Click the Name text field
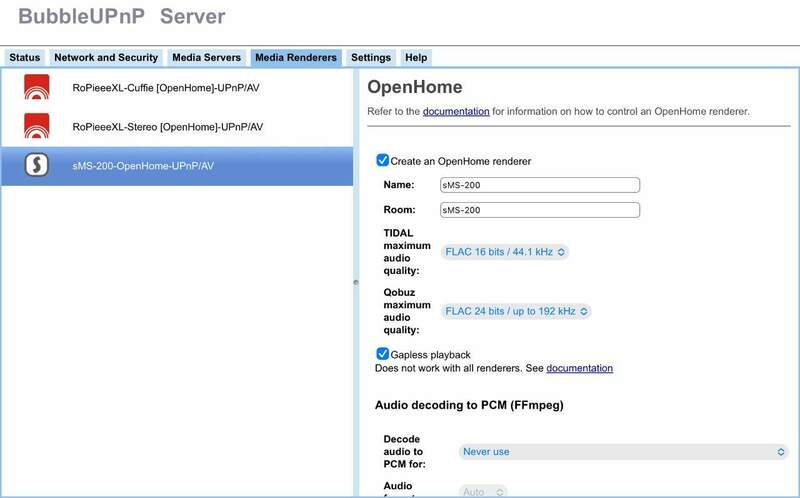 coord(539,185)
